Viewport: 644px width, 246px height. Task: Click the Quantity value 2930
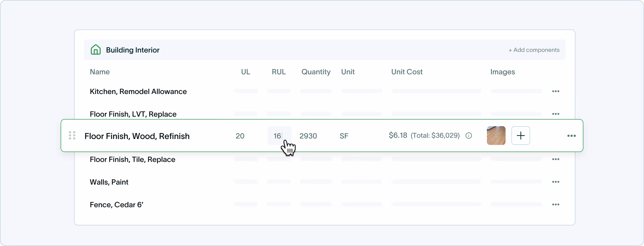[308, 136]
